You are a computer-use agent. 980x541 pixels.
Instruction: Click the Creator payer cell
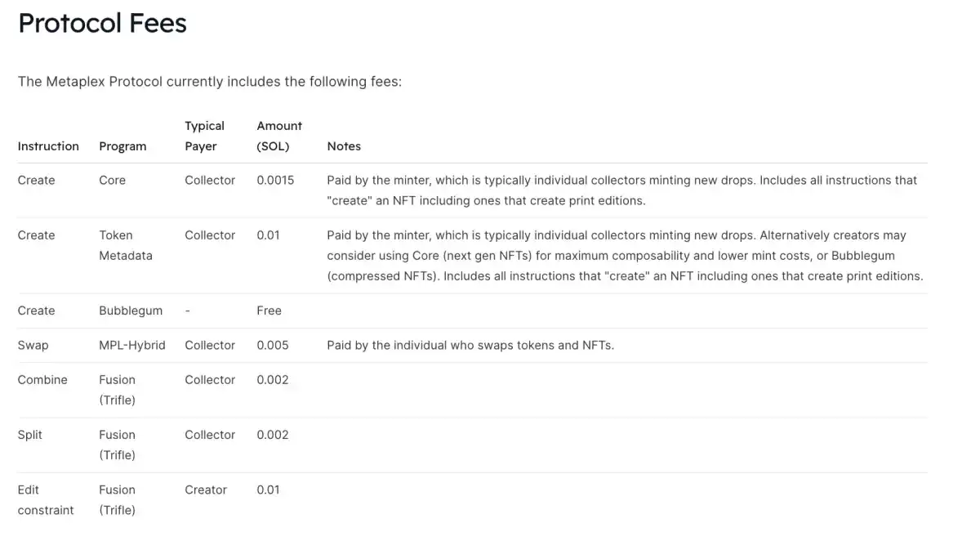[206, 490]
